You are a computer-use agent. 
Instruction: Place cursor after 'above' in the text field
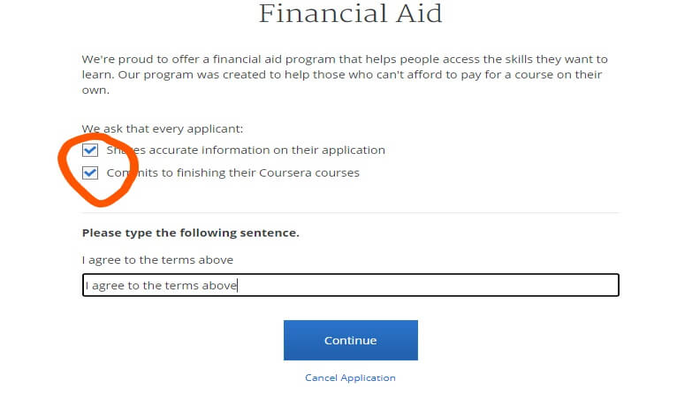coord(238,285)
